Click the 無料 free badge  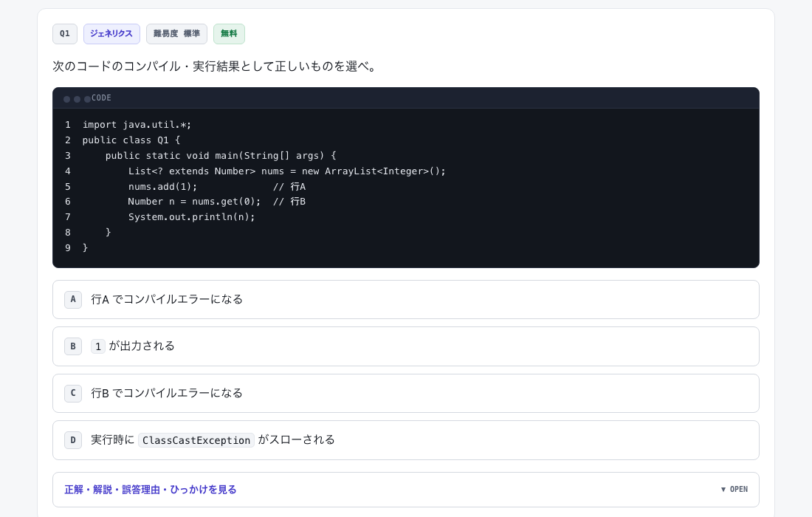[x=229, y=34]
